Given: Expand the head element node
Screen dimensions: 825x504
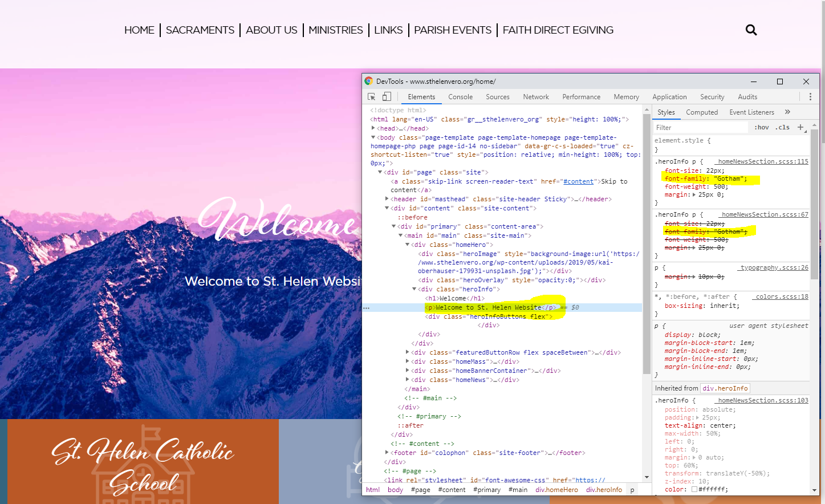Looking at the screenshot, I should point(373,128).
